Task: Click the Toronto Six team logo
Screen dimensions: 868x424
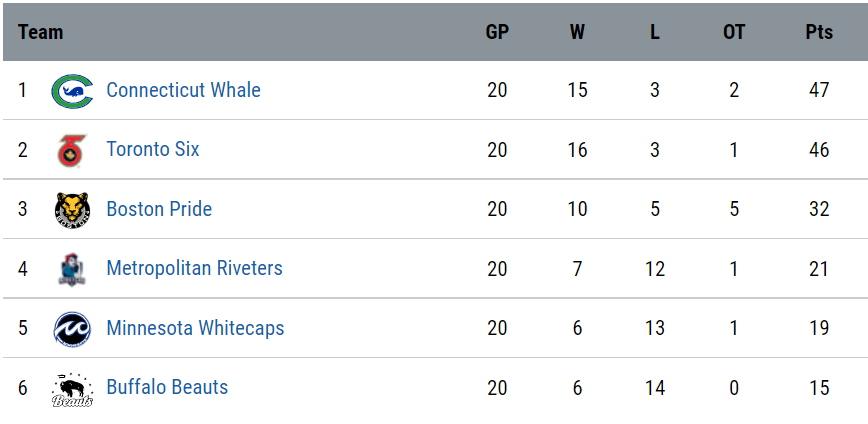Action: 73,151
